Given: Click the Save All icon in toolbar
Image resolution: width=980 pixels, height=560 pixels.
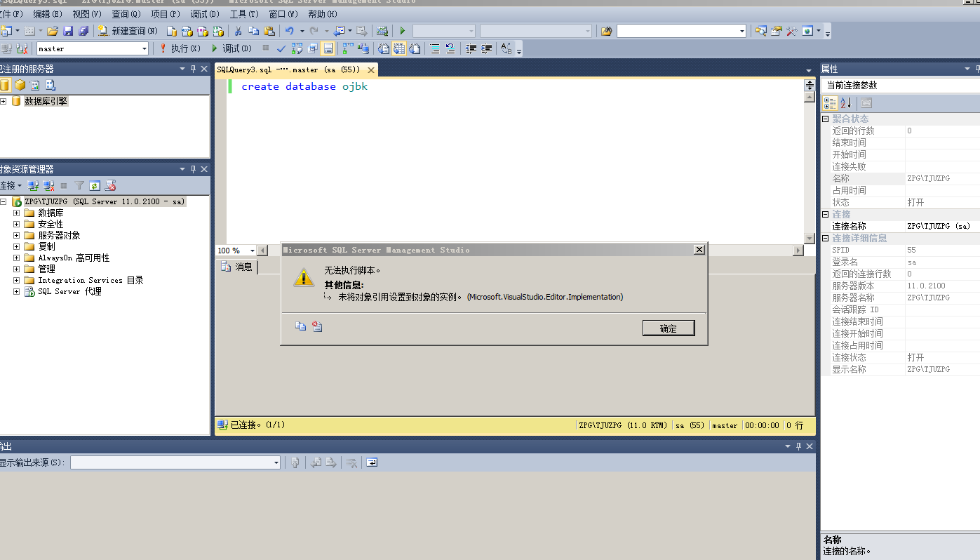Looking at the screenshot, I should (x=83, y=31).
